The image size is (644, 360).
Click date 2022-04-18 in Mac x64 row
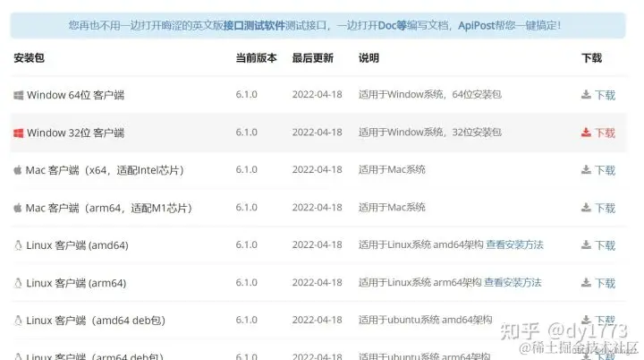pos(317,170)
